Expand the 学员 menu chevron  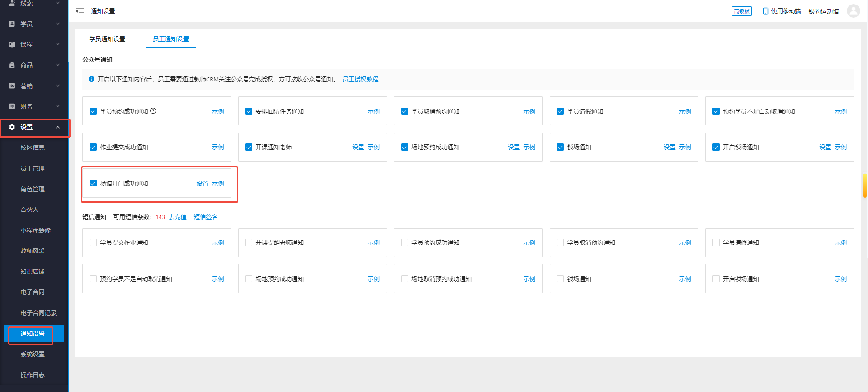(58, 24)
